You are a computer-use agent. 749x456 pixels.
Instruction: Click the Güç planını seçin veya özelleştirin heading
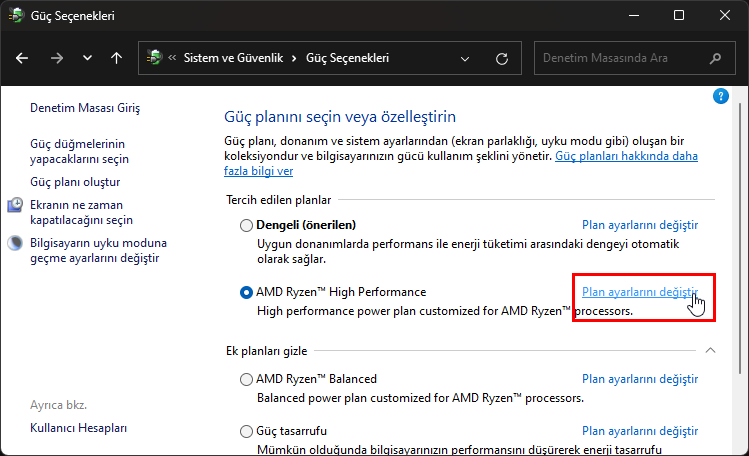pos(340,117)
